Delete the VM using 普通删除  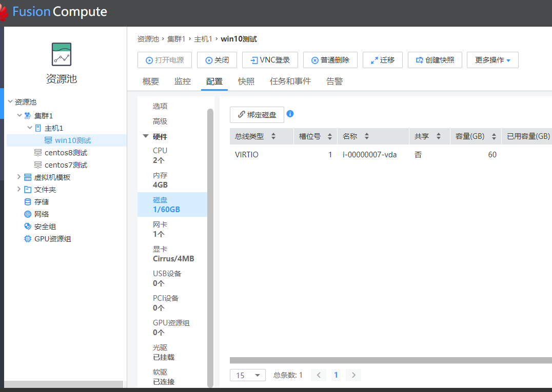330,59
